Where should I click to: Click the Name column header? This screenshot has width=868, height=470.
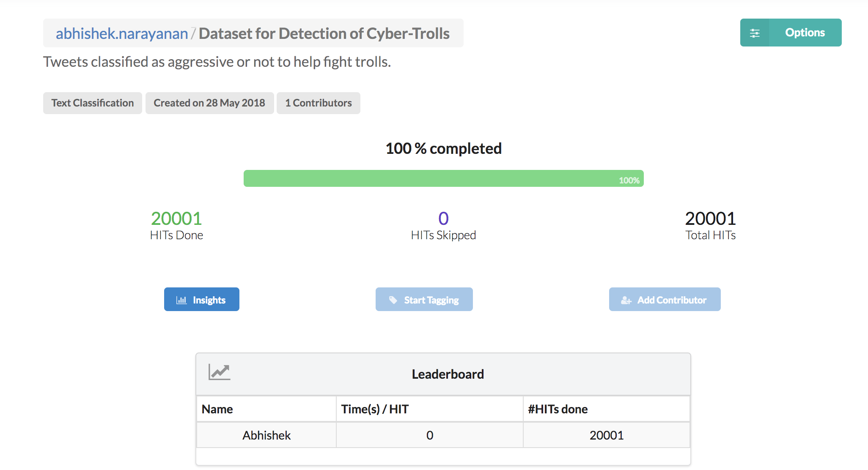(x=217, y=409)
